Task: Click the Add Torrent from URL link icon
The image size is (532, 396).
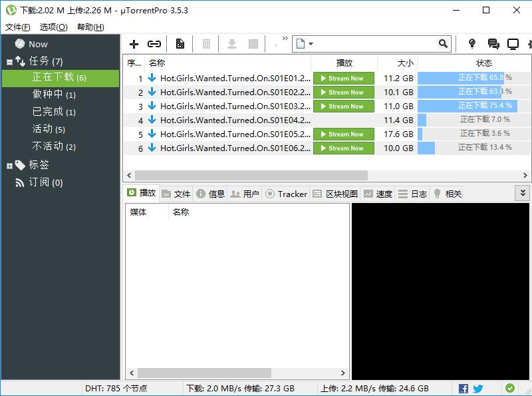Action: (x=154, y=44)
